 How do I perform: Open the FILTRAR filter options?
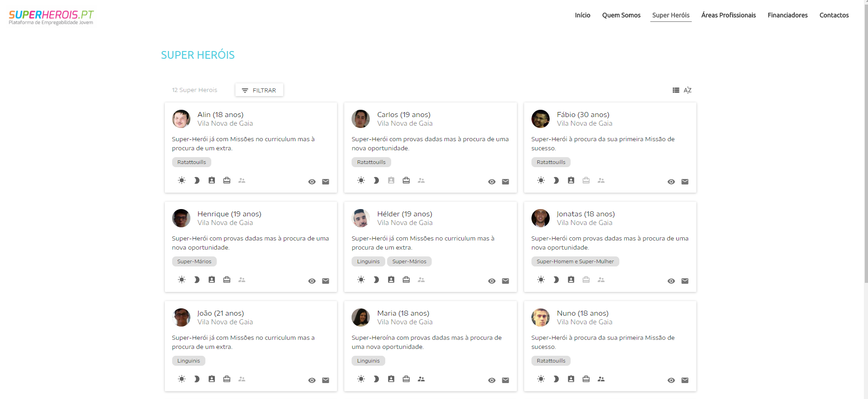[x=259, y=90]
